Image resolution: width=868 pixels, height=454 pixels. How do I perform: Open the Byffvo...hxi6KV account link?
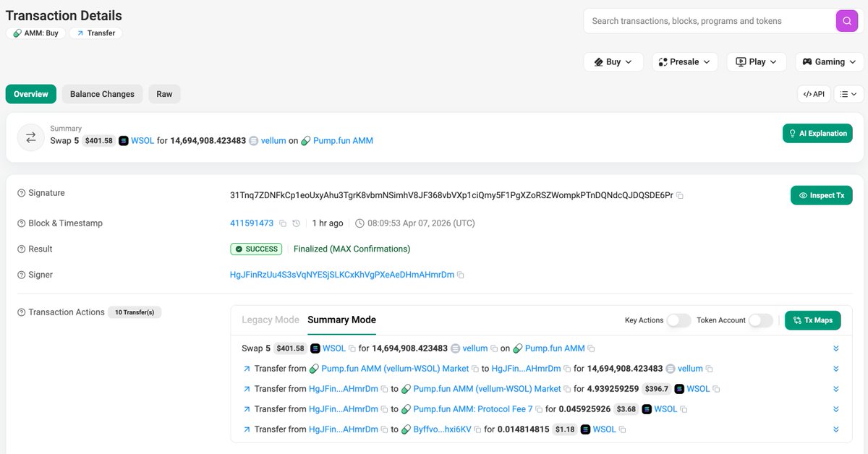[442, 429]
